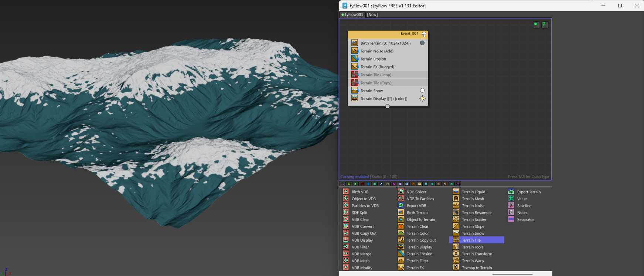Click the white Terrain Snow color circle
644x276 pixels.
[x=422, y=91]
